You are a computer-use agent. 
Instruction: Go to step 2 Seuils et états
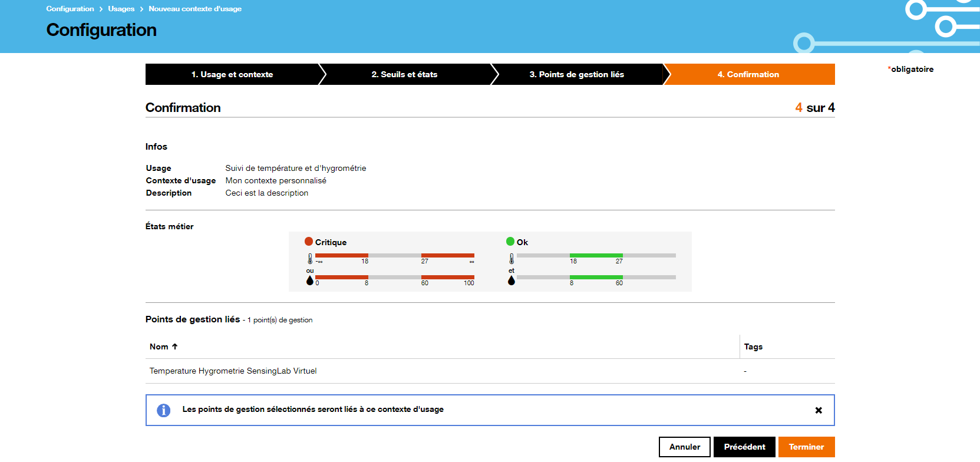[x=405, y=74]
